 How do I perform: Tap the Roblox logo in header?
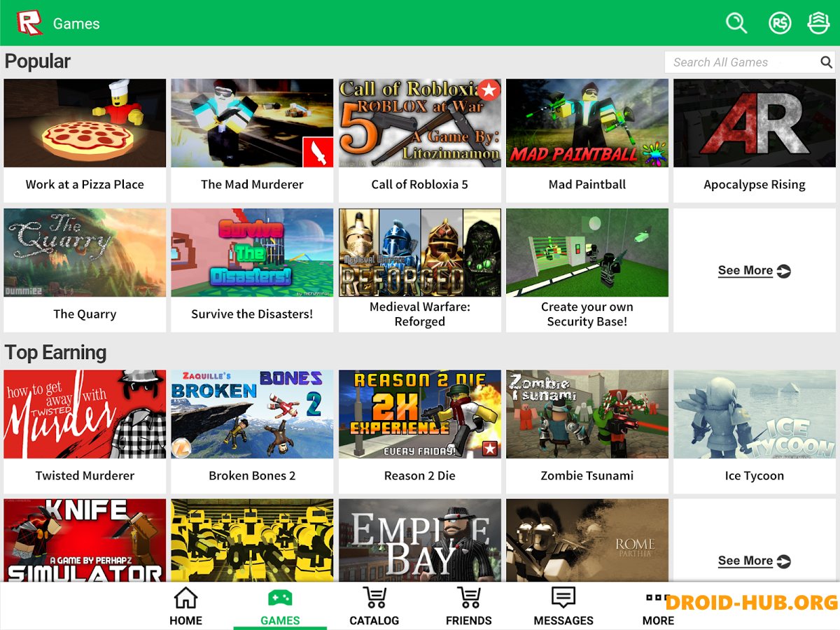coord(30,23)
